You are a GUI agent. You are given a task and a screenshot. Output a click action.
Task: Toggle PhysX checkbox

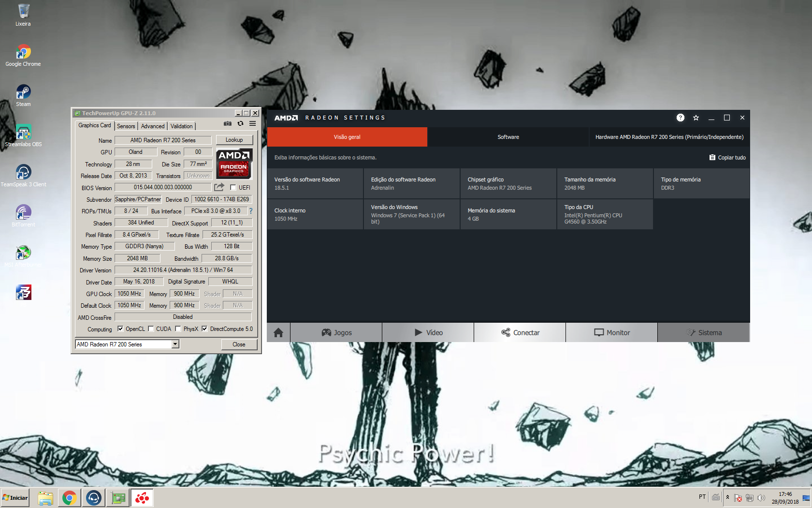(178, 329)
